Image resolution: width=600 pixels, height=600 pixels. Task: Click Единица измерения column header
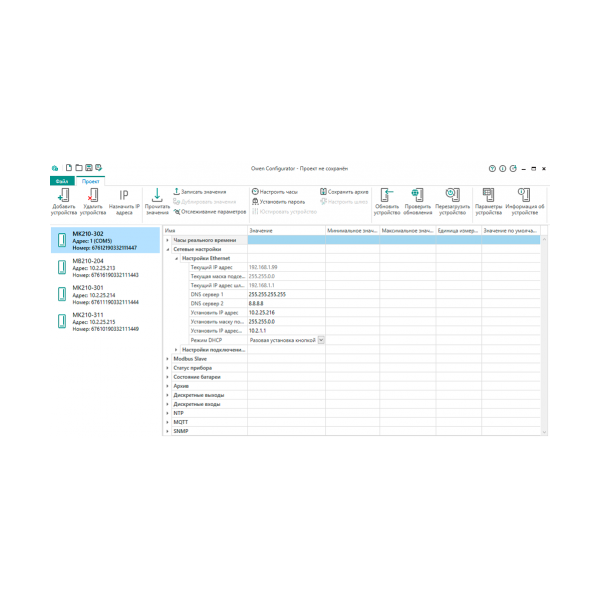[x=458, y=231]
